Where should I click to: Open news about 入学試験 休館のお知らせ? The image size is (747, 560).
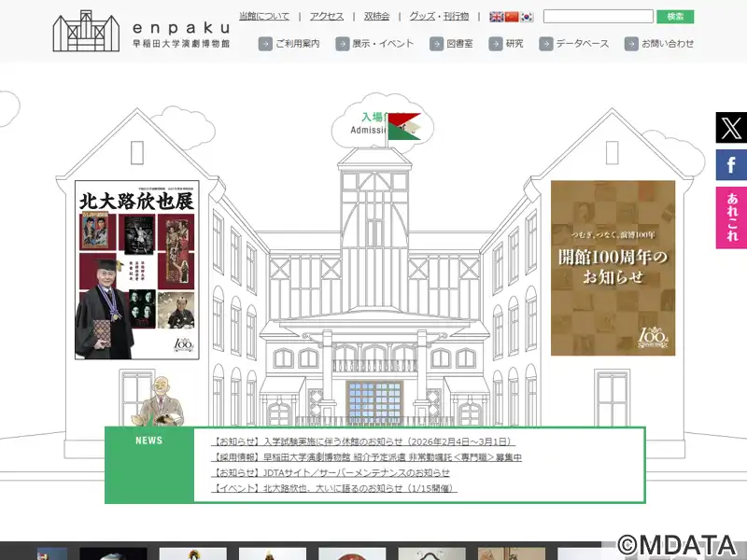pos(363,441)
